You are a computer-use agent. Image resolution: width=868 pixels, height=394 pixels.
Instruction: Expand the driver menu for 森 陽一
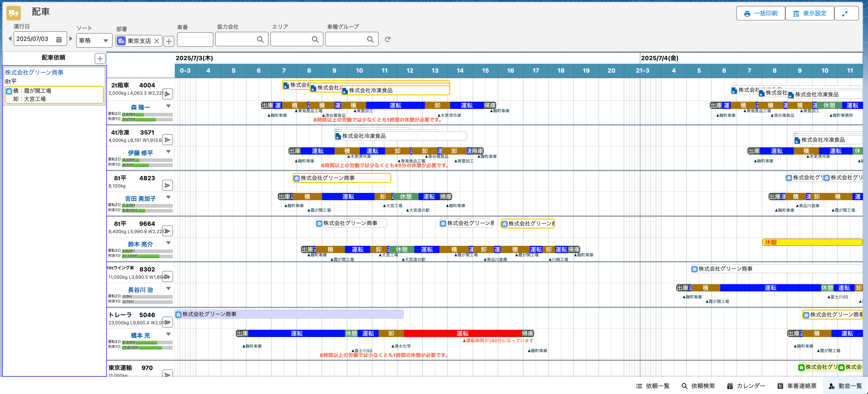(168, 106)
